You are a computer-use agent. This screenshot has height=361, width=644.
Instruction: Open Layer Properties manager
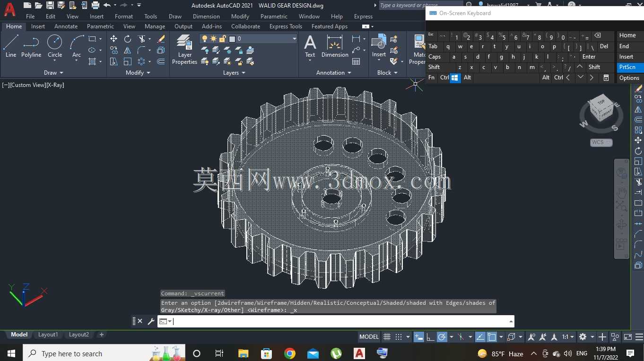pyautogui.click(x=184, y=50)
